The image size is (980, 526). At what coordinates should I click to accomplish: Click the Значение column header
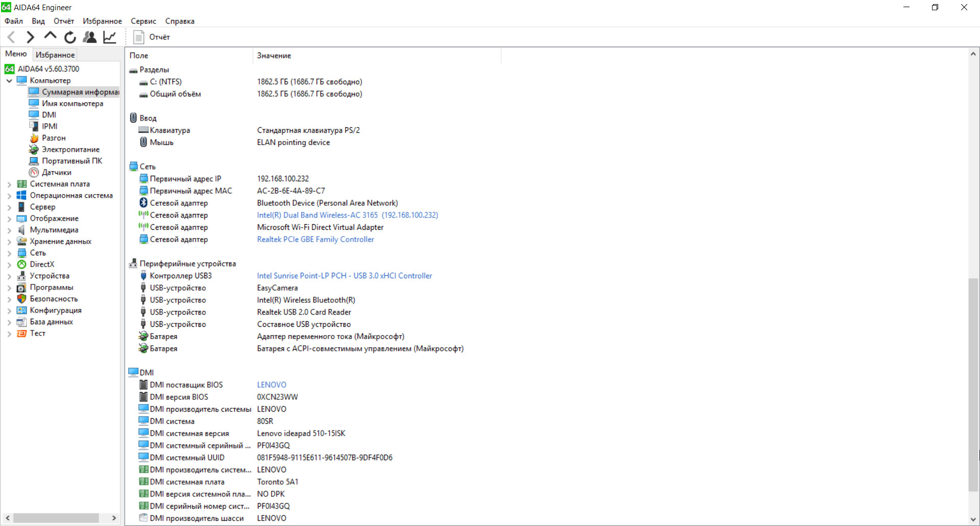377,56
